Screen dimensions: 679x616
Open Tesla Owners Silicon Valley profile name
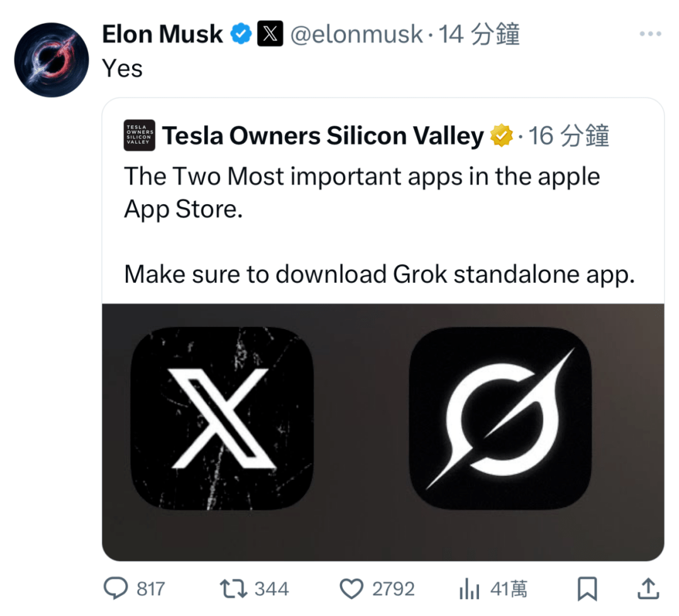[x=323, y=135]
